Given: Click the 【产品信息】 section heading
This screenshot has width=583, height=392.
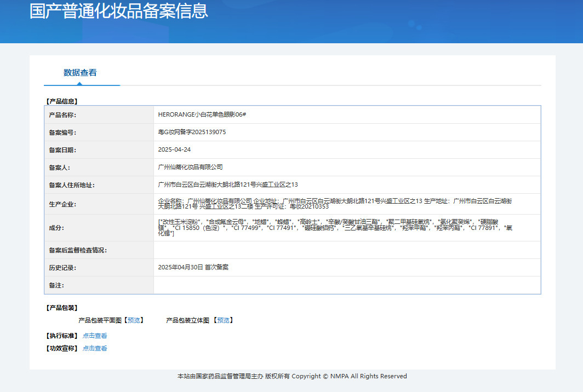Looking at the screenshot, I should point(62,101).
